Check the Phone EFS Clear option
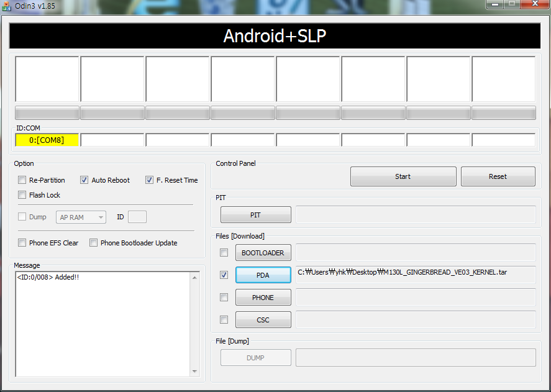Screen dimensions: 551x392 22,243
